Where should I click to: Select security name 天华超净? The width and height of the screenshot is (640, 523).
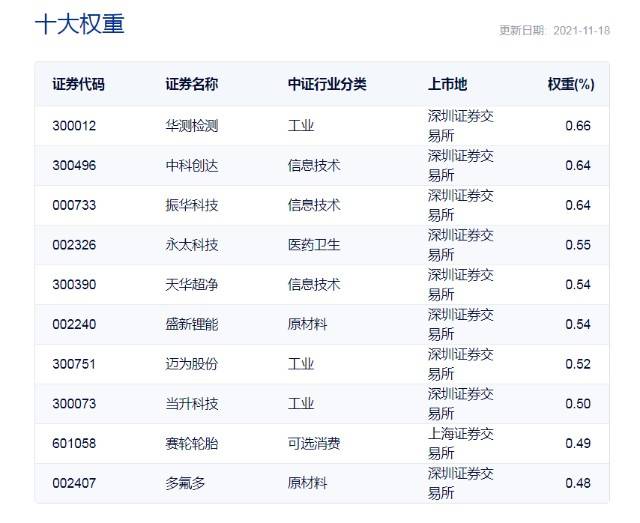191,285
